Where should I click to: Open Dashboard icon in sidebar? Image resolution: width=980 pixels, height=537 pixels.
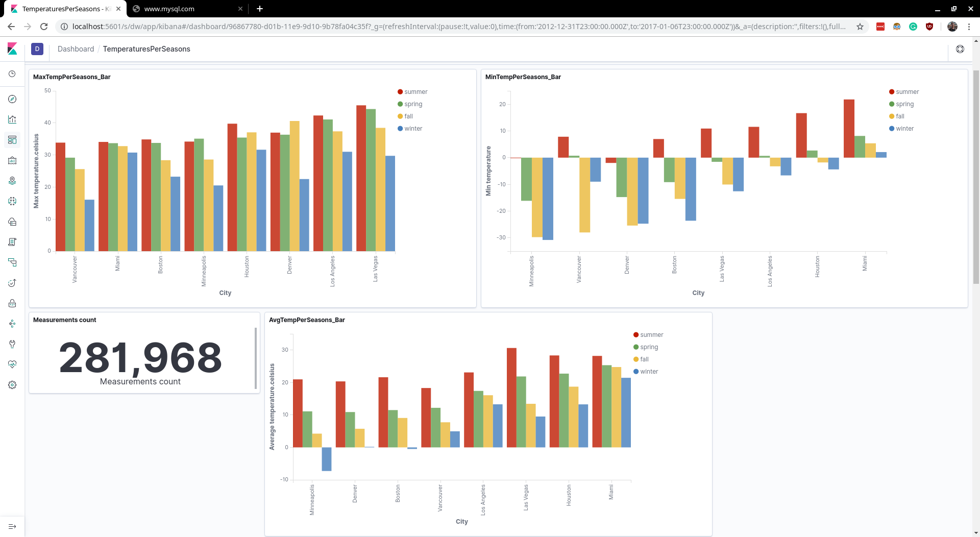pos(12,140)
